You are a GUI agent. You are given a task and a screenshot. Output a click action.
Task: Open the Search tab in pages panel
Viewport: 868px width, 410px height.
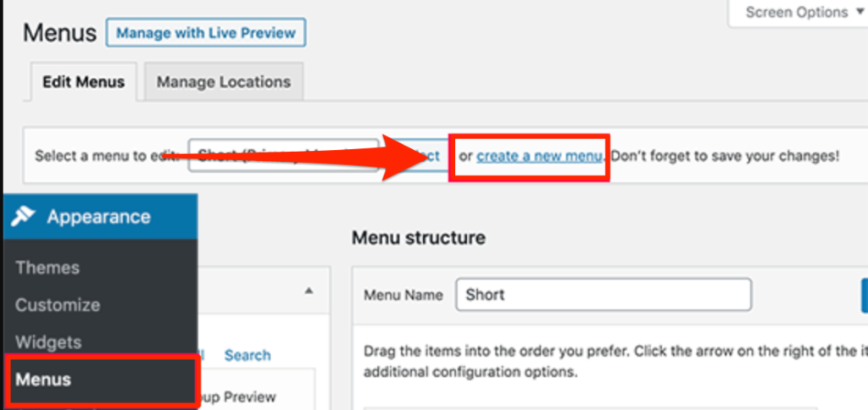coord(248,355)
